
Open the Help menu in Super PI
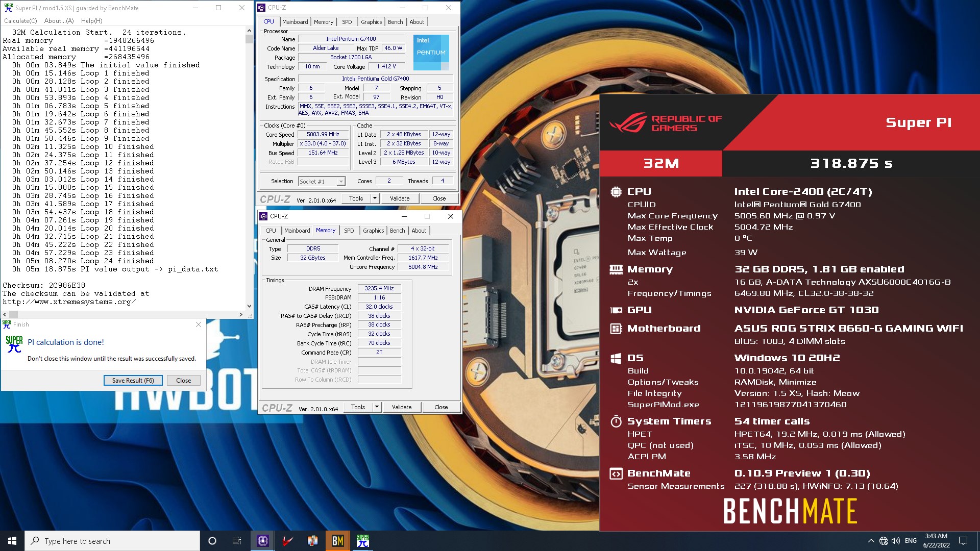[x=92, y=21]
